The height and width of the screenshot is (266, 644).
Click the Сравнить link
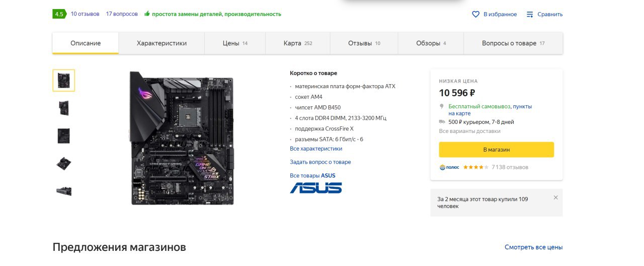point(550,14)
